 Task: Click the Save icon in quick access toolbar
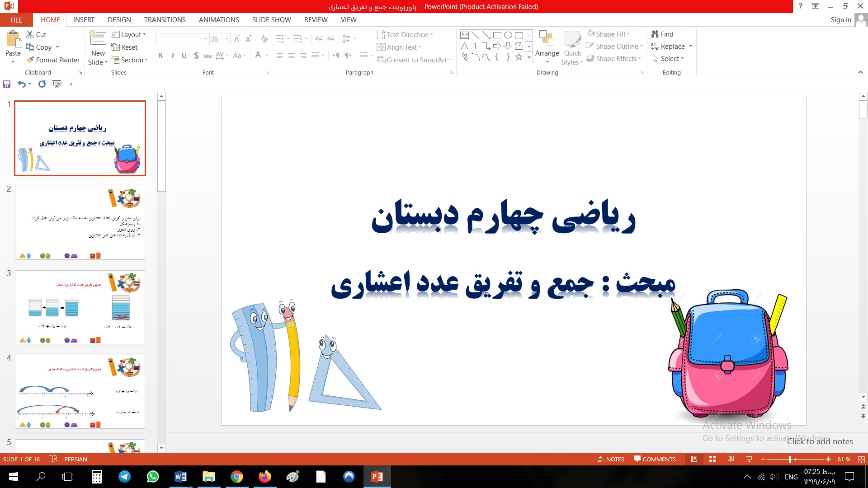(x=7, y=84)
